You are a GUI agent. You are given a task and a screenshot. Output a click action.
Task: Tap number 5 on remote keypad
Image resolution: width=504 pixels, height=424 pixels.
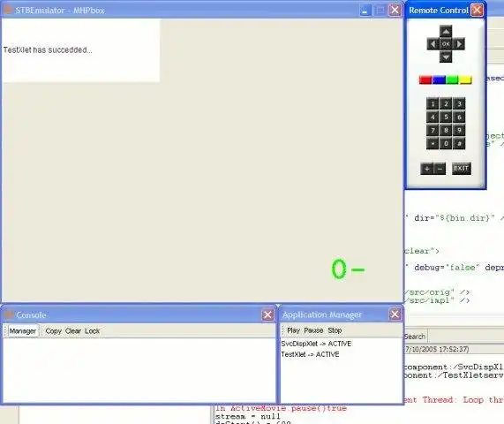point(446,117)
